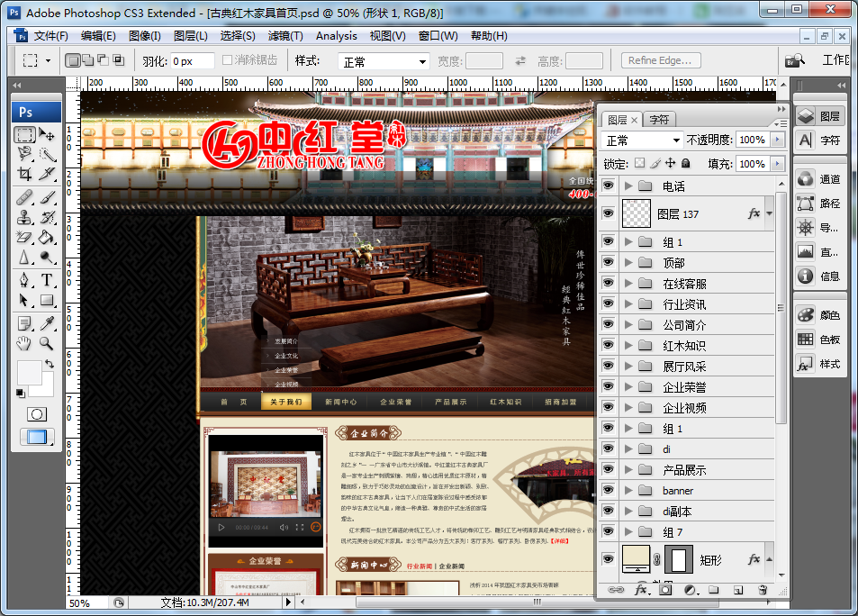Activate the Hand tool
The image size is (858, 616).
click(x=24, y=343)
